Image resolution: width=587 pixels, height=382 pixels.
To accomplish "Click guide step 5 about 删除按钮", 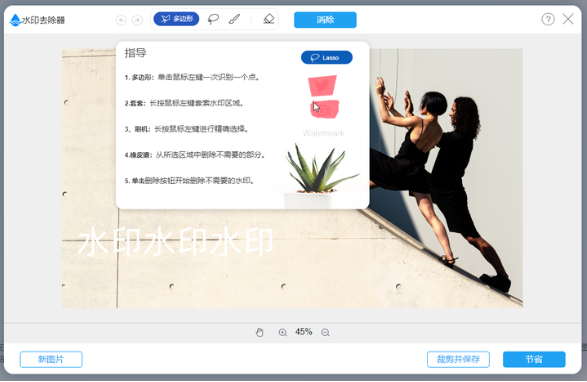I will point(190,181).
